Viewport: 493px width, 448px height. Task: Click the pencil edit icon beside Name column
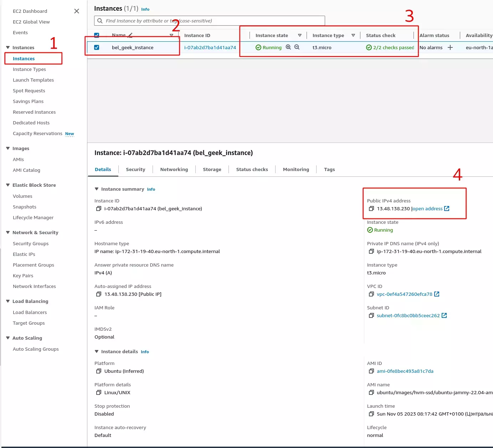tap(130, 35)
